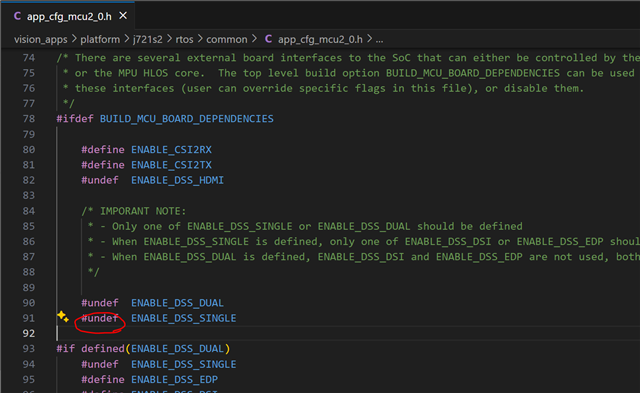Click the sparkle code action icon
The height and width of the screenshot is (393, 640).
coord(63,316)
